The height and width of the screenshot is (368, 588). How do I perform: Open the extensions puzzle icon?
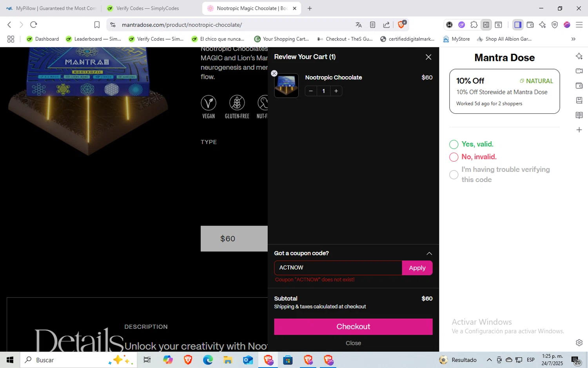coord(474,25)
